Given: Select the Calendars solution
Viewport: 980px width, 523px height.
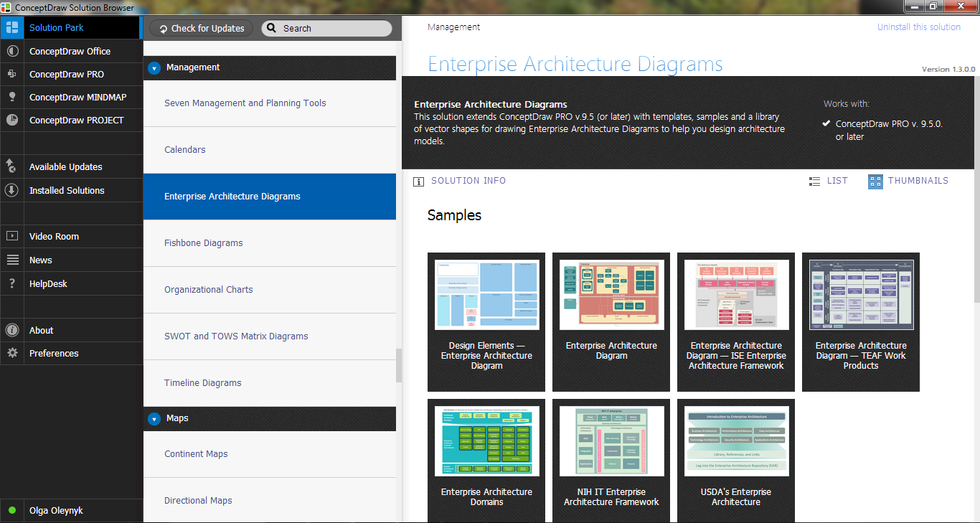Looking at the screenshot, I should coord(270,150).
